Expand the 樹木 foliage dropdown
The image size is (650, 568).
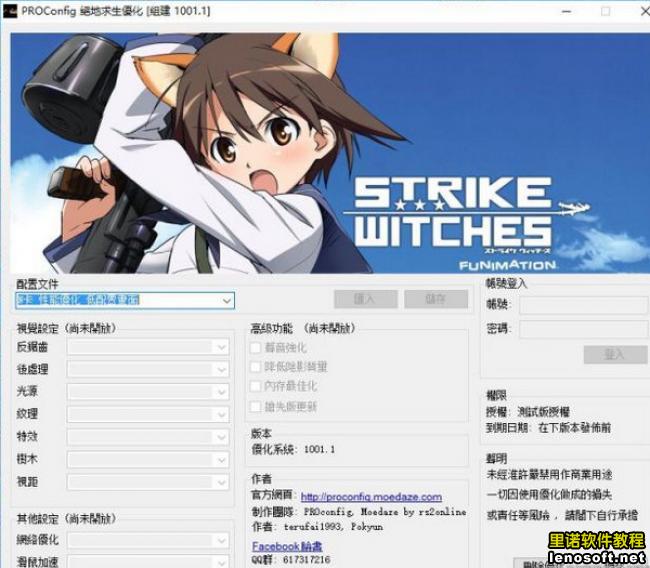(x=148, y=459)
